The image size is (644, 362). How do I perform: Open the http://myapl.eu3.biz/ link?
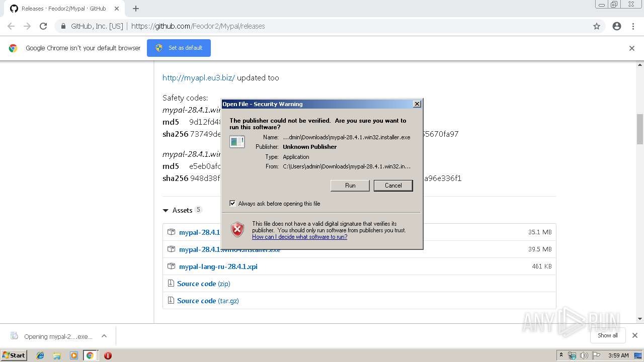coord(199,77)
